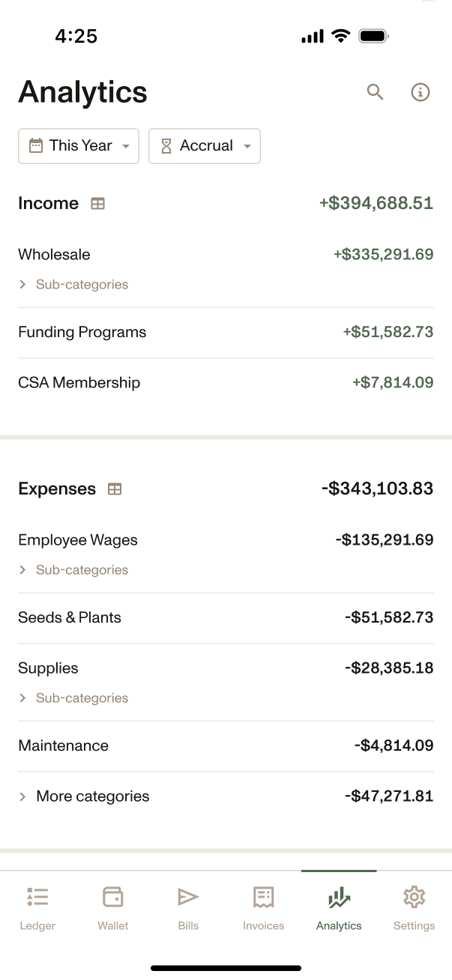Tap the Maintenance expense row
The width and height of the screenshot is (452, 980).
226,745
